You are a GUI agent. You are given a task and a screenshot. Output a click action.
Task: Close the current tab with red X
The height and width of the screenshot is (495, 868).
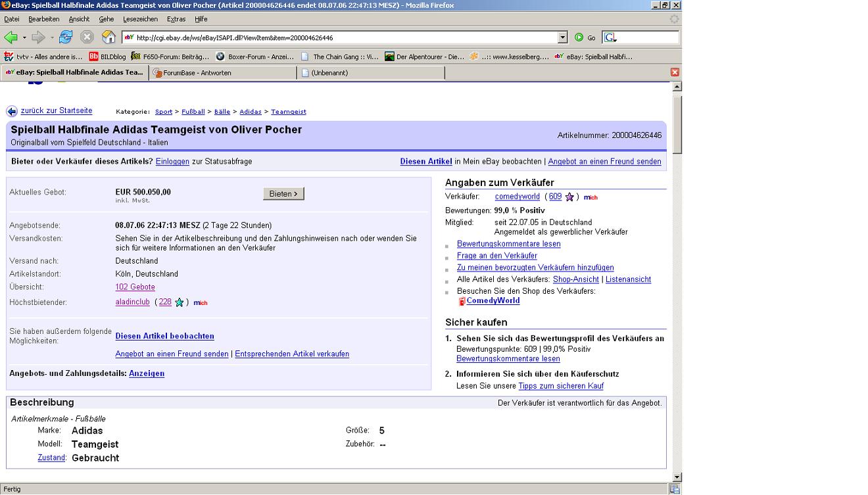tap(675, 72)
